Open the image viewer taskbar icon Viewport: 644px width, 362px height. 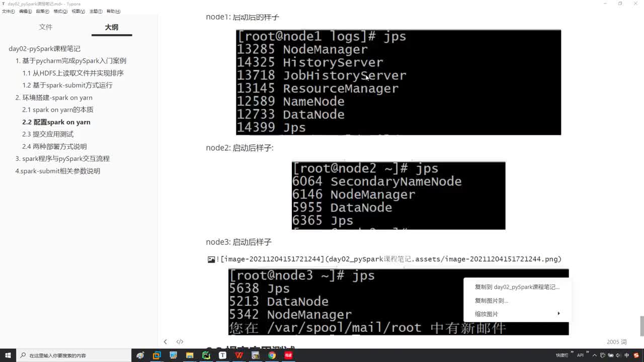coord(255,355)
